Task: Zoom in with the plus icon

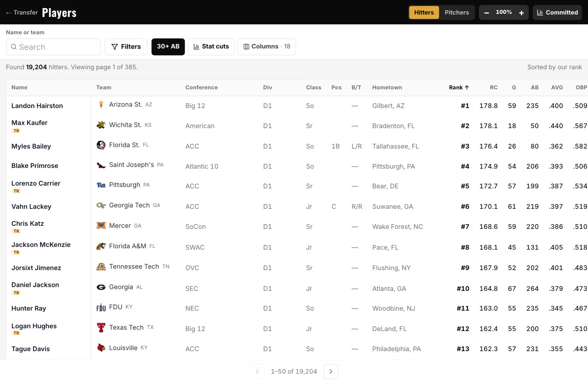Action: pos(521,12)
